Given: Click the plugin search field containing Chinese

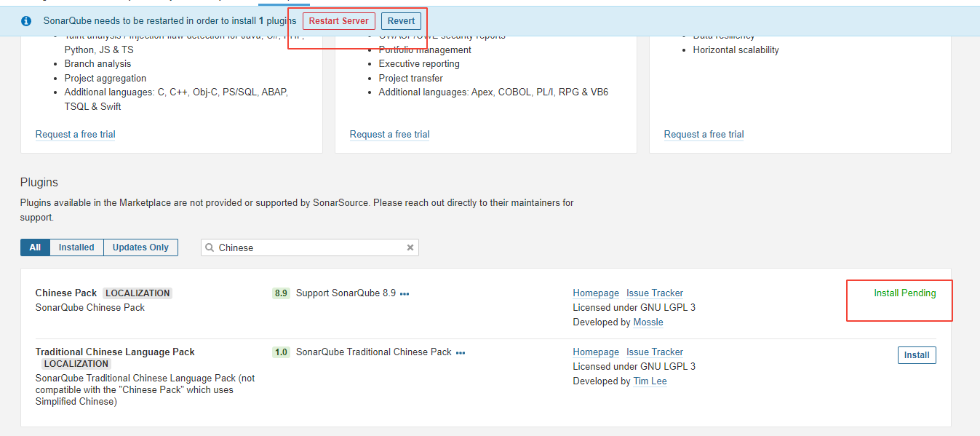Looking at the screenshot, I should 310,247.
